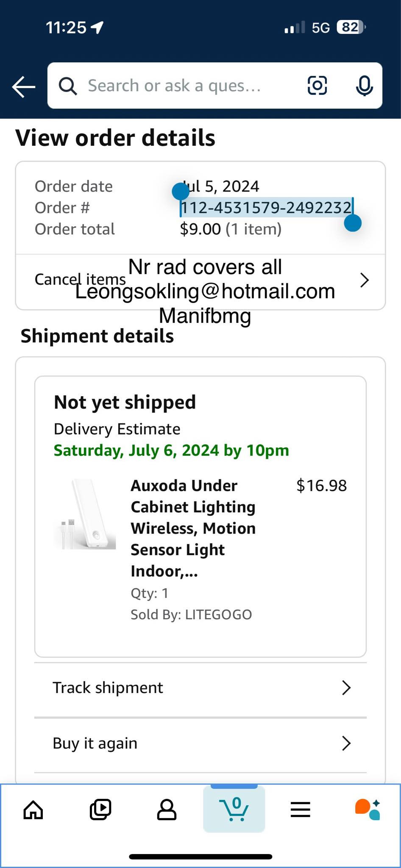Expand the Cancel items chevron
This screenshot has height=868, width=401.
[364, 280]
